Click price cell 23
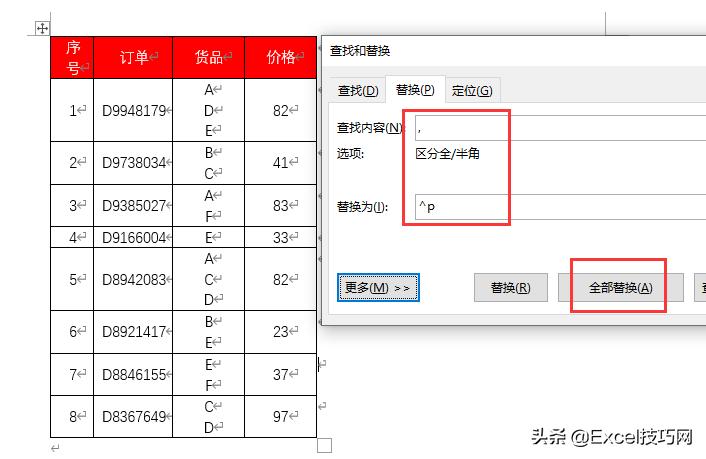Screen dimensions: 706x459 pyautogui.click(x=281, y=332)
